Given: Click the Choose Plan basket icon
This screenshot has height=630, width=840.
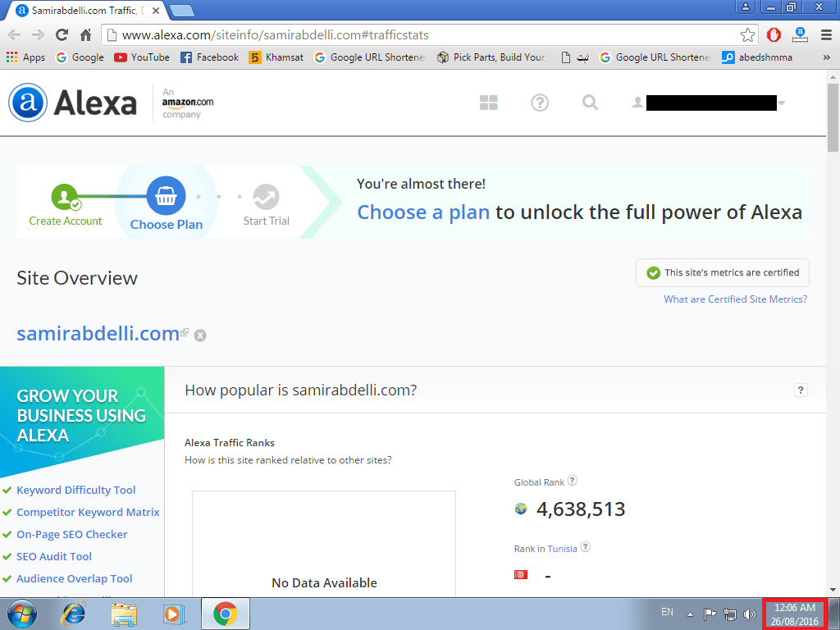Looking at the screenshot, I should point(166,196).
